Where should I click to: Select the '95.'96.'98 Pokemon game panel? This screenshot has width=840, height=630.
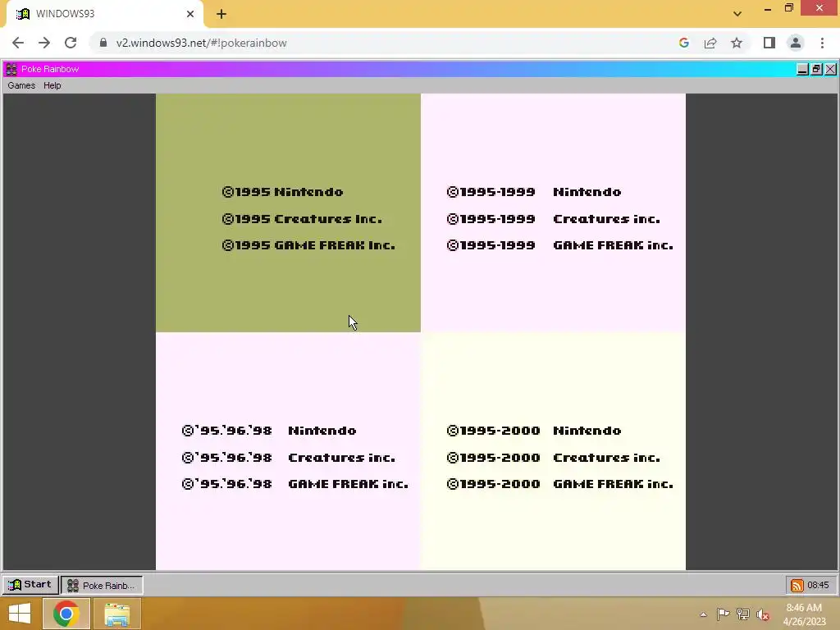pyautogui.click(x=288, y=451)
